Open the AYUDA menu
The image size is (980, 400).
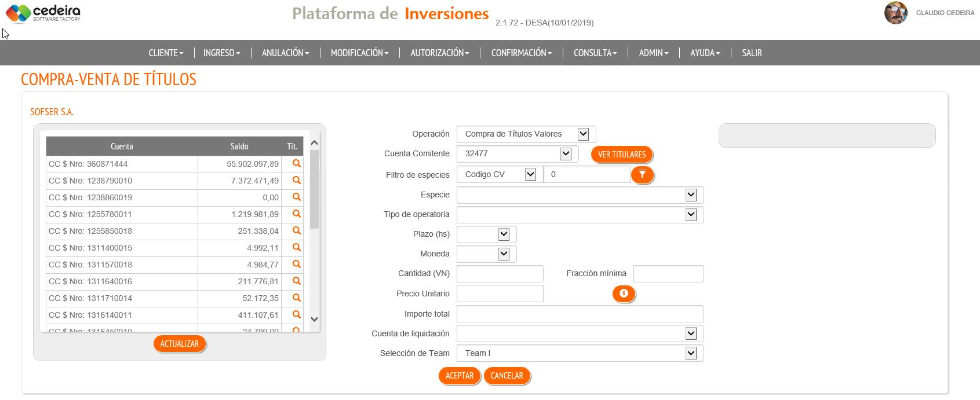[x=705, y=53]
